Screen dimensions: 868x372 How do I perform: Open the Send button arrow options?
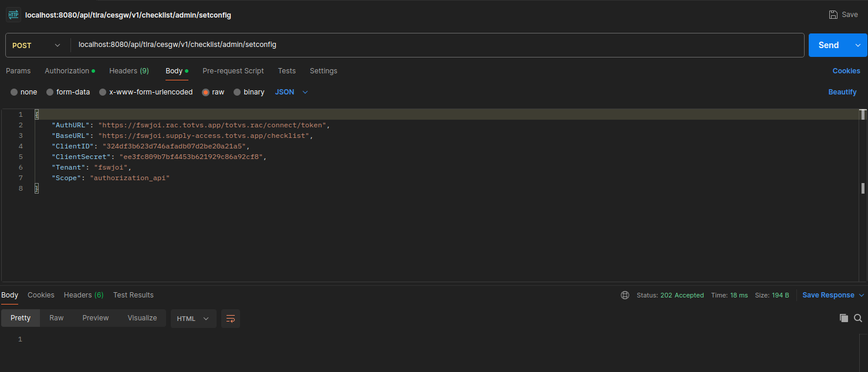click(858, 45)
